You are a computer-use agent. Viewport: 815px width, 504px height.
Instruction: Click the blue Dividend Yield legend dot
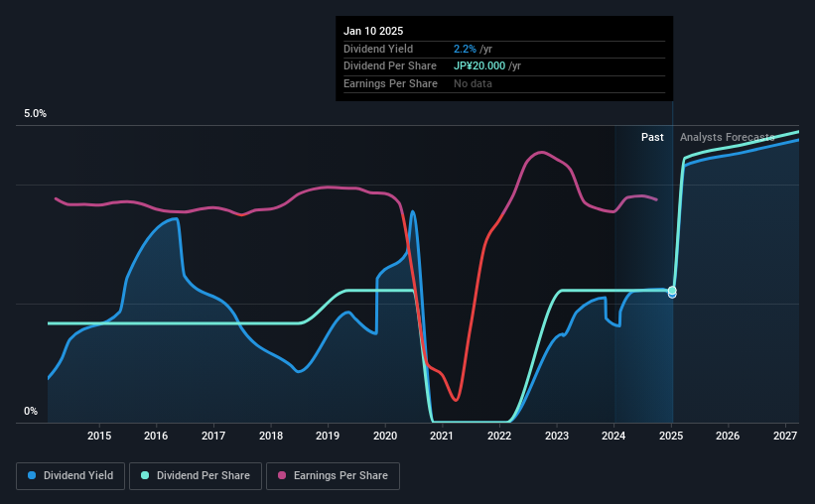point(32,475)
